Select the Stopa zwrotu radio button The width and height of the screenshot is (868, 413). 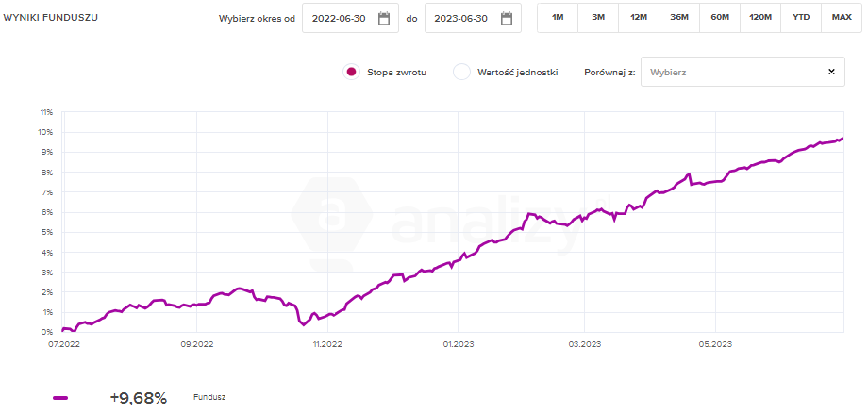point(351,72)
